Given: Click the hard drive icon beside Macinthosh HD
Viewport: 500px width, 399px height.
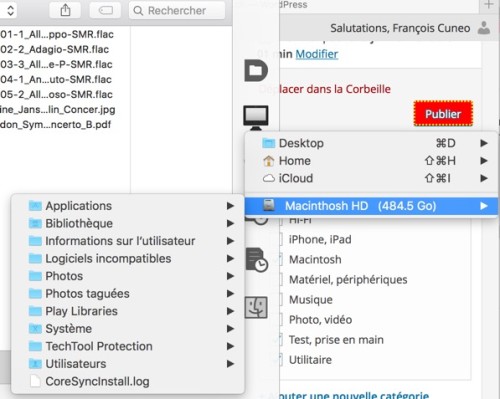Looking at the screenshot, I should tap(269, 205).
